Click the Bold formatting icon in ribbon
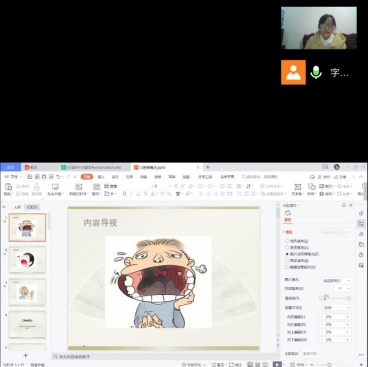Image resolution: width=368 pixels, height=367 pixels. 124,194
